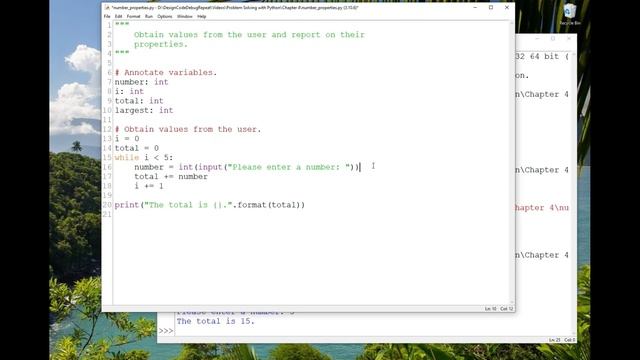The image size is (640, 360).
Task: Open the Edit menu
Action: (118, 16)
